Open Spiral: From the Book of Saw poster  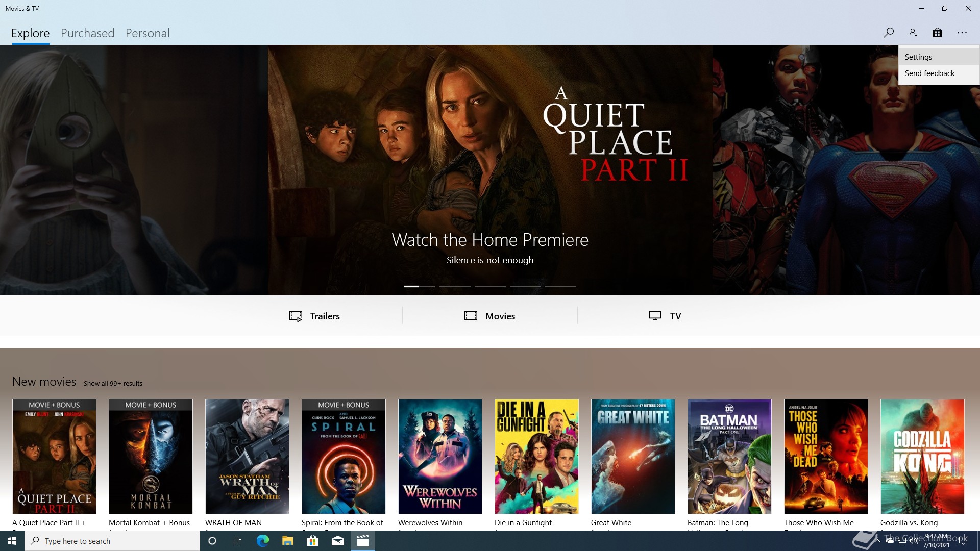point(344,457)
